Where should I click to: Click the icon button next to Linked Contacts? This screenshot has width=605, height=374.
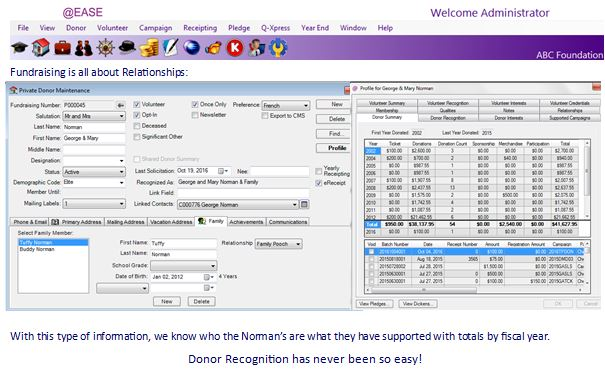[304, 204]
